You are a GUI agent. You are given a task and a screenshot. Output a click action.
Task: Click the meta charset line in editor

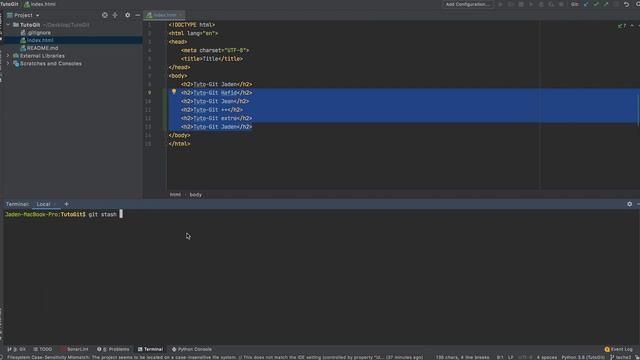pos(215,50)
